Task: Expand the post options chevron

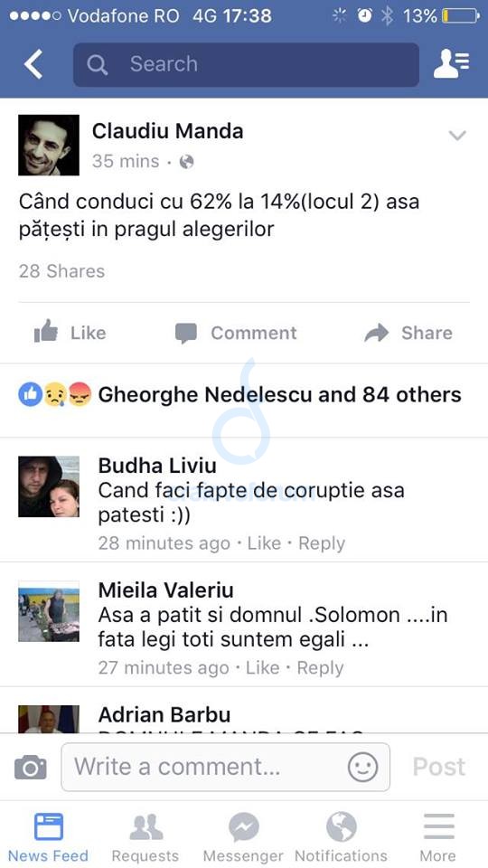Action: tap(457, 136)
